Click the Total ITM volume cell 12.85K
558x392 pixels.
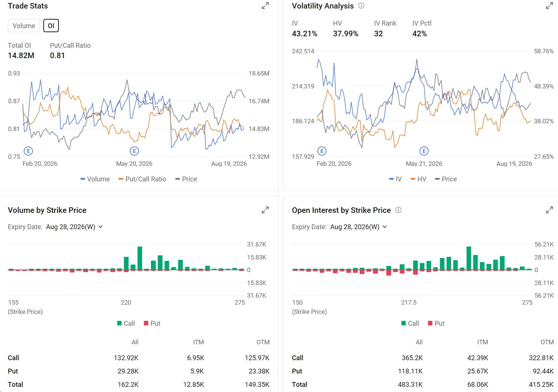tap(194, 385)
